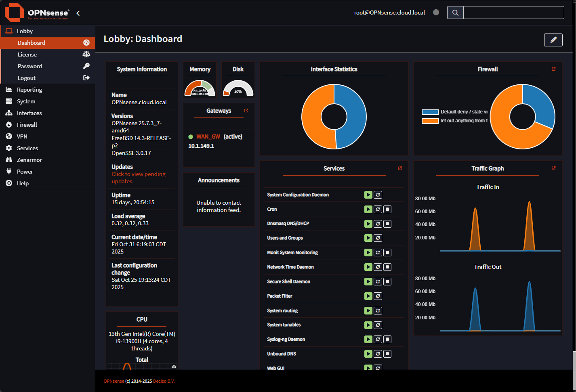Stop the Unbound DNS service
576x392 pixels.
coord(387,354)
